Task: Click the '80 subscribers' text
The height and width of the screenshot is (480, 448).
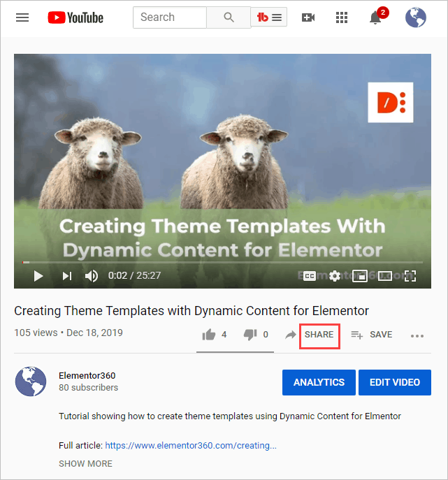Action: (88, 388)
